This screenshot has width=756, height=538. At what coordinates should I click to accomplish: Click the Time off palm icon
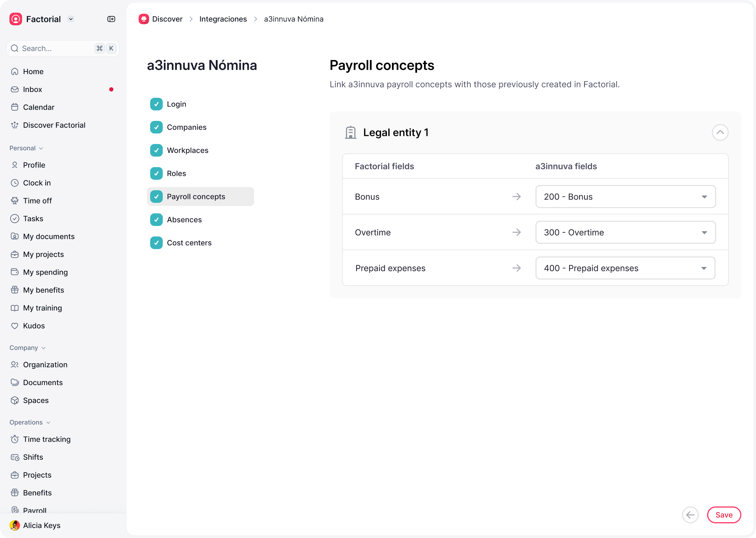pos(15,201)
